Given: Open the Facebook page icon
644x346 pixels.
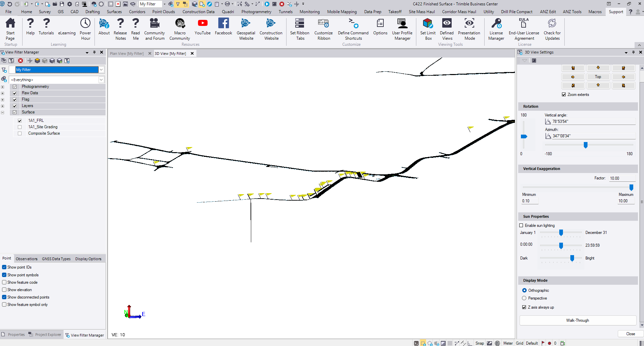Looking at the screenshot, I should pyautogui.click(x=223, y=27).
